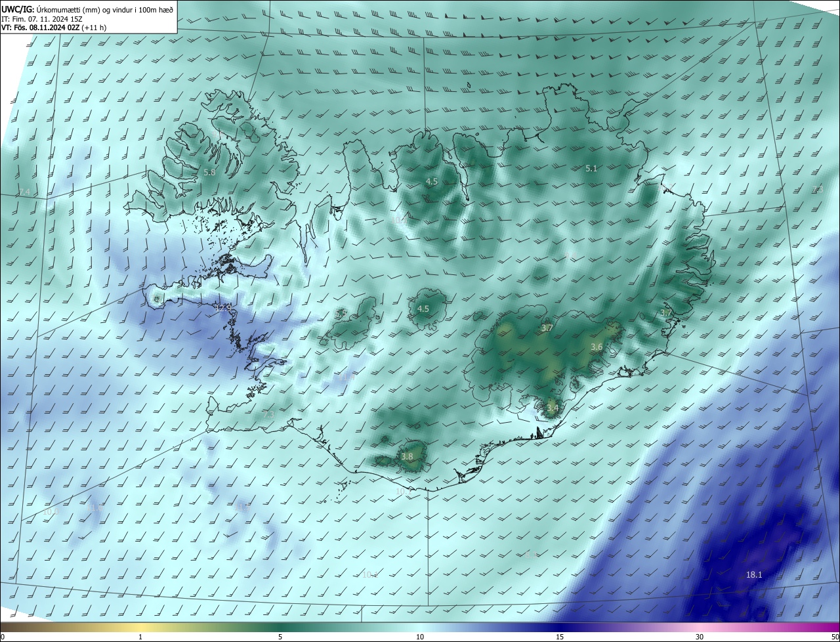Click the 5.8 value over the Westfjords
This screenshot has height=642, width=840.
click(x=209, y=172)
